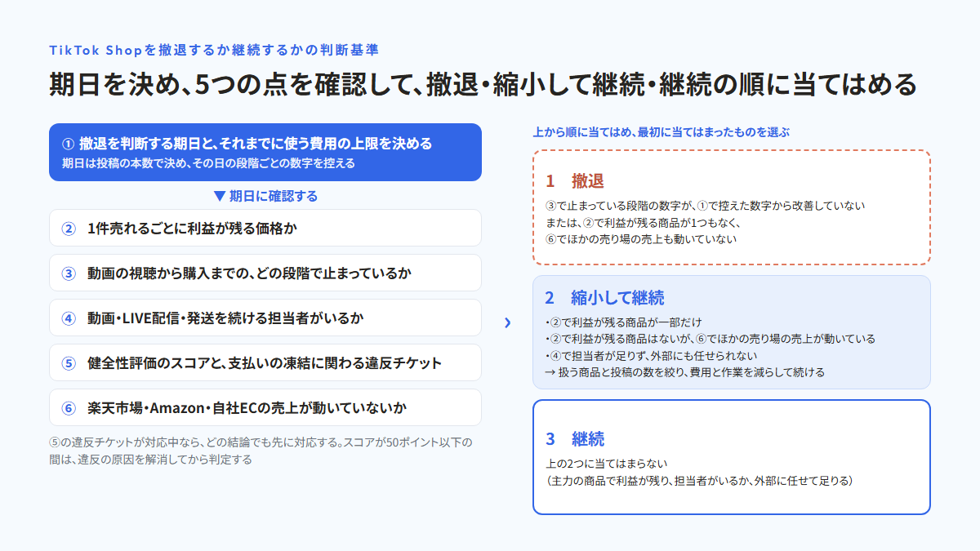Click the circled number ③ icon
This screenshot has height=551, width=980.
69,273
